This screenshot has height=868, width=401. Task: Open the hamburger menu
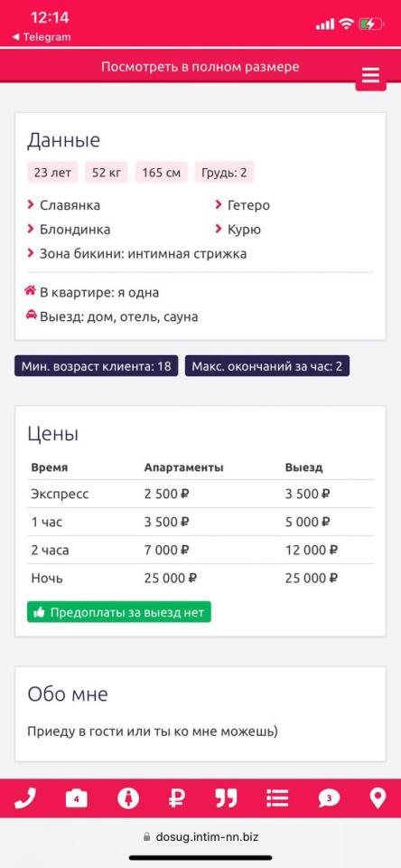point(370,76)
